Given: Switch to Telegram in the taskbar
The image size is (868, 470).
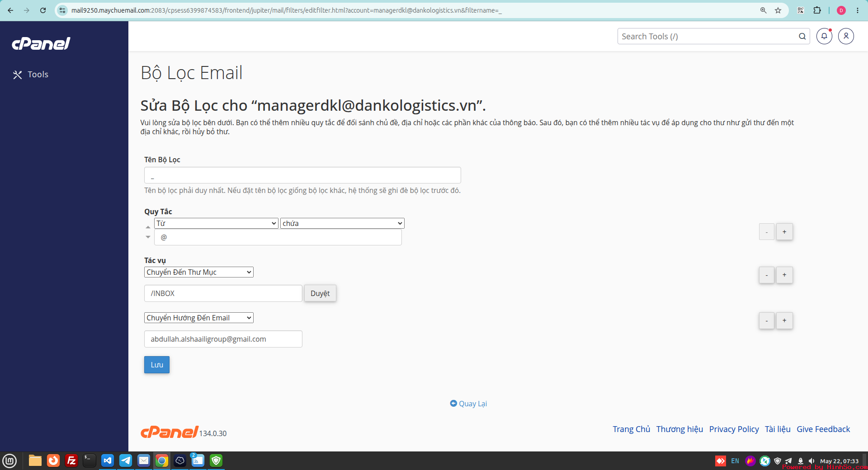Looking at the screenshot, I should click(x=126, y=461).
